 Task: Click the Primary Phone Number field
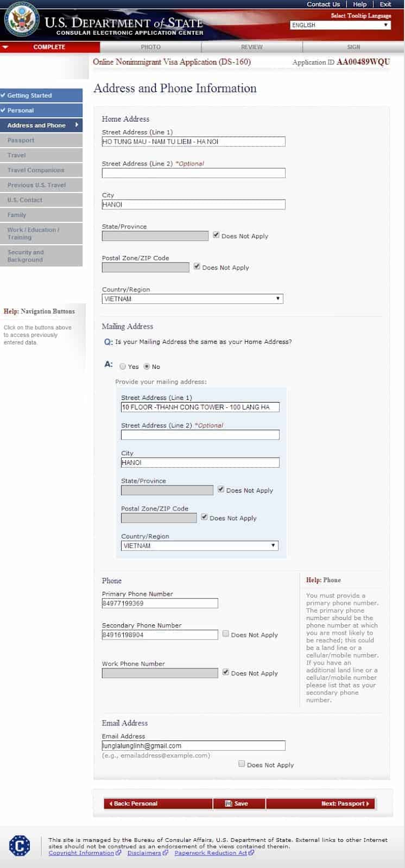[160, 603]
